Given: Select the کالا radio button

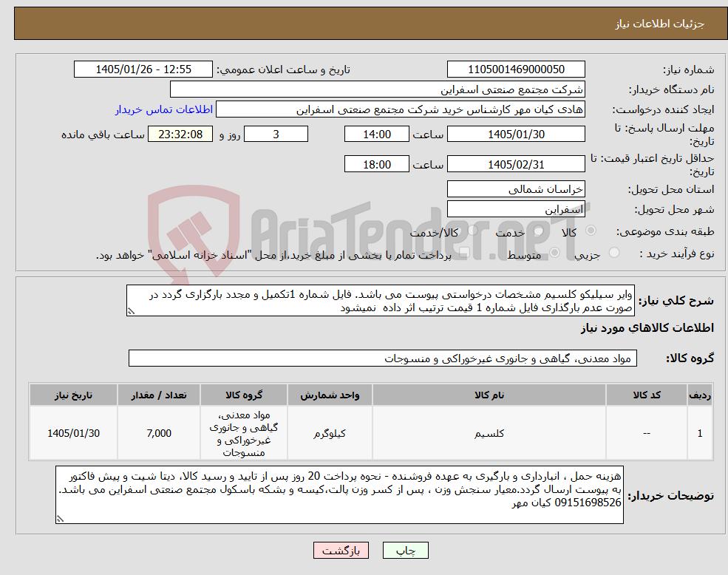Looking at the screenshot, I should (591, 231).
